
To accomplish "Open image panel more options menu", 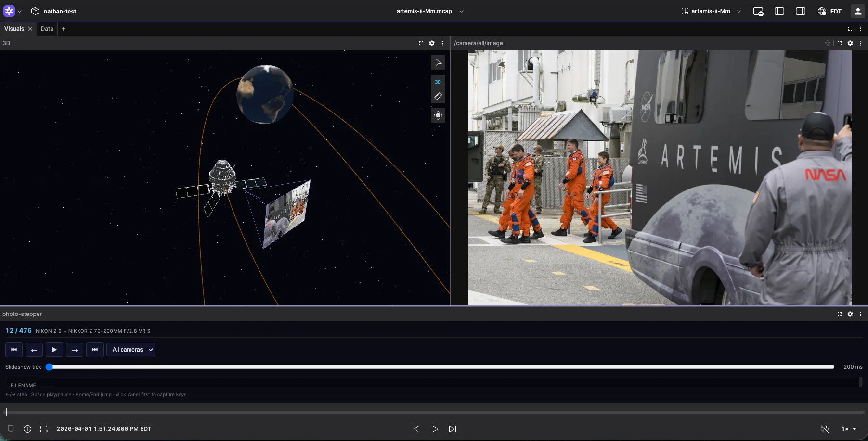I will pos(861,43).
